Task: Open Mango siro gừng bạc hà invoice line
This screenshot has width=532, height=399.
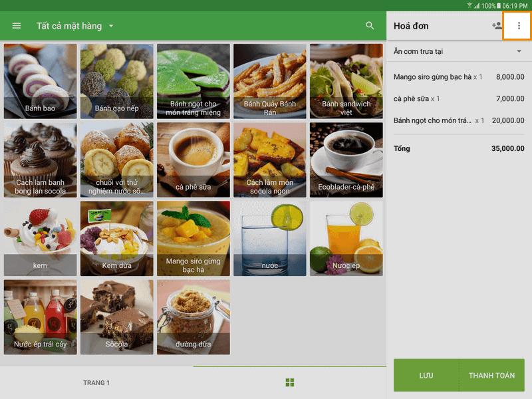Action: tap(459, 77)
